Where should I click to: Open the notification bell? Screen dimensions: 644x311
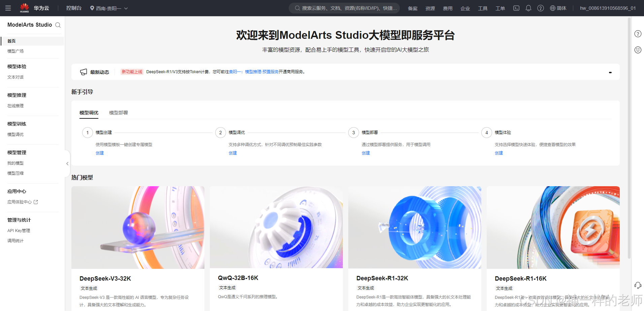pyautogui.click(x=528, y=8)
